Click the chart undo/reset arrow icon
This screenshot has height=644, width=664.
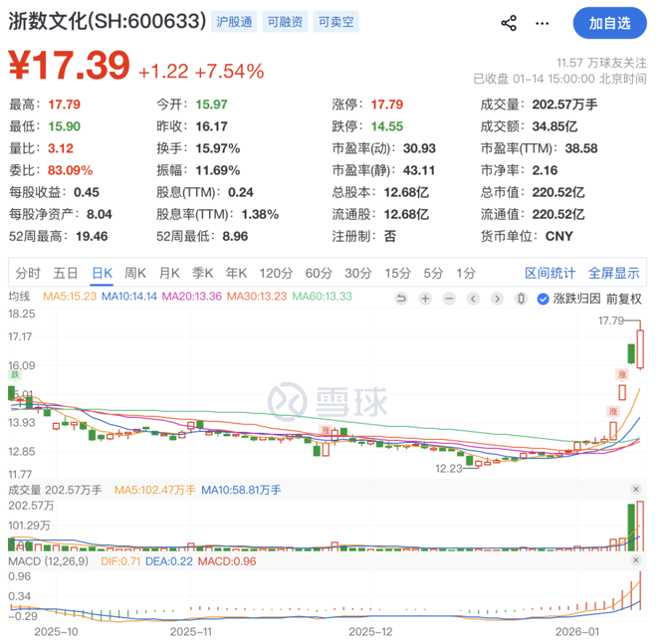pos(401,299)
